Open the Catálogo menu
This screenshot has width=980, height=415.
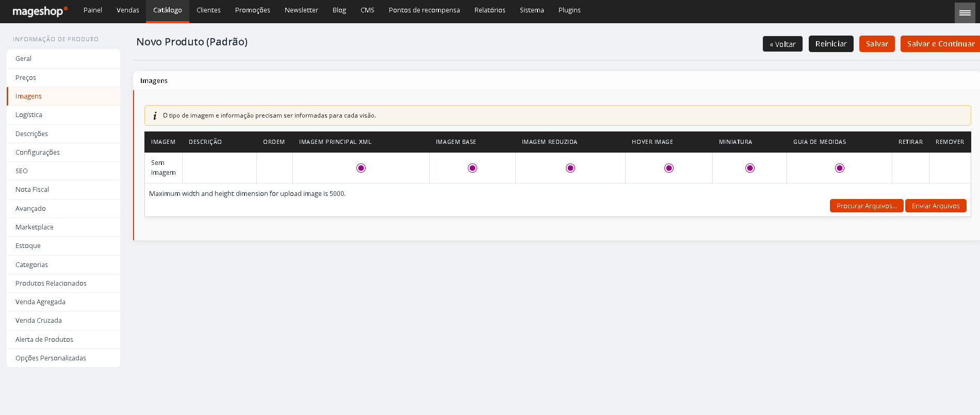[x=168, y=11]
